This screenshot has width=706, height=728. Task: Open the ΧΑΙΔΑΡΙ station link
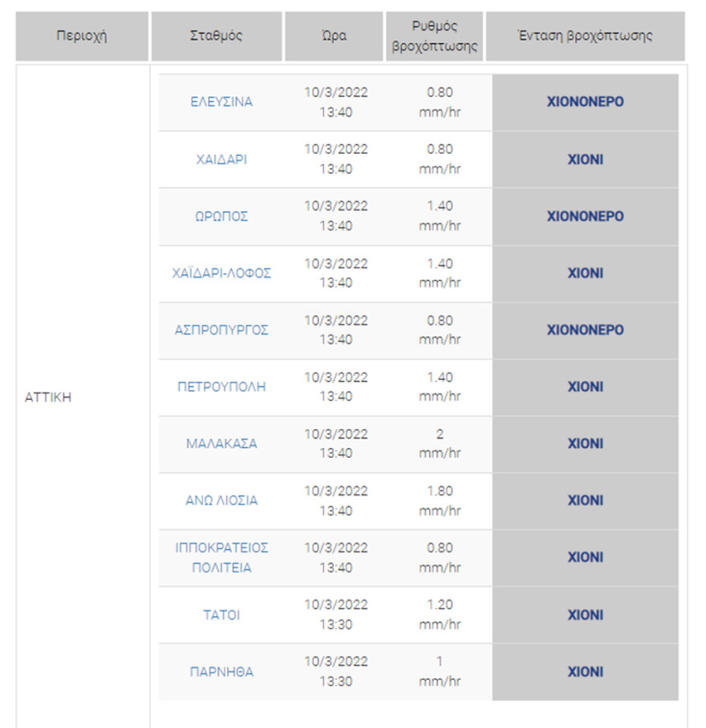pos(221,160)
